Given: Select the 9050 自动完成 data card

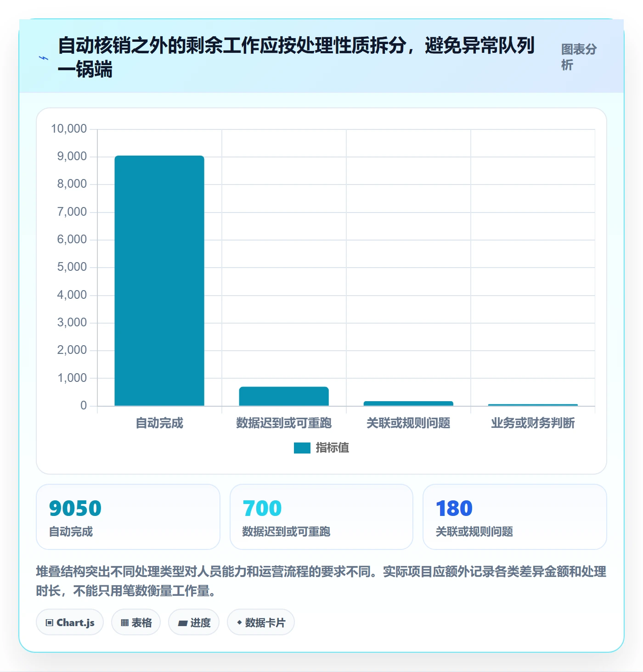Looking at the screenshot, I should [128, 517].
